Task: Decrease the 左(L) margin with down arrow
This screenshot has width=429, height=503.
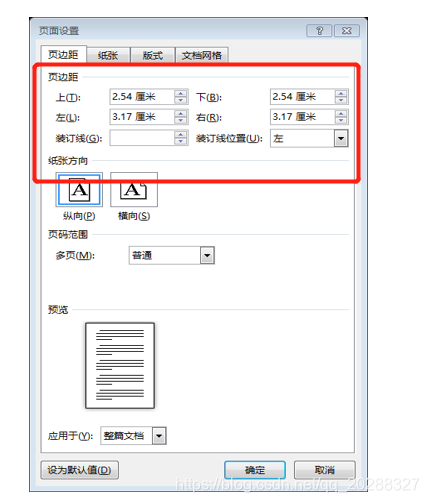Action: coord(180,121)
